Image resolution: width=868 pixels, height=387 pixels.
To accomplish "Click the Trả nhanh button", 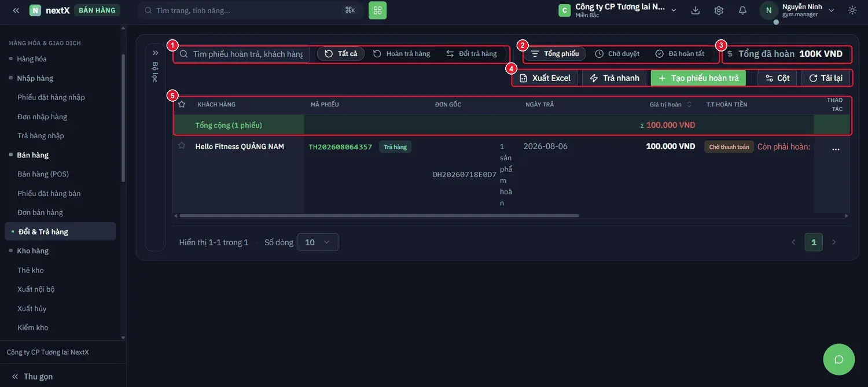I will click(615, 78).
